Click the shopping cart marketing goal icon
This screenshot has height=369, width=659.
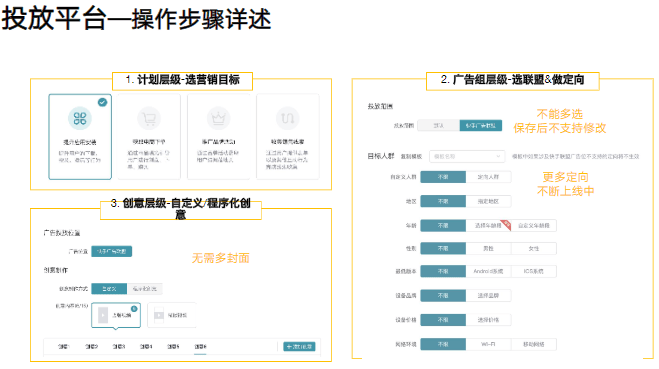[149, 119]
